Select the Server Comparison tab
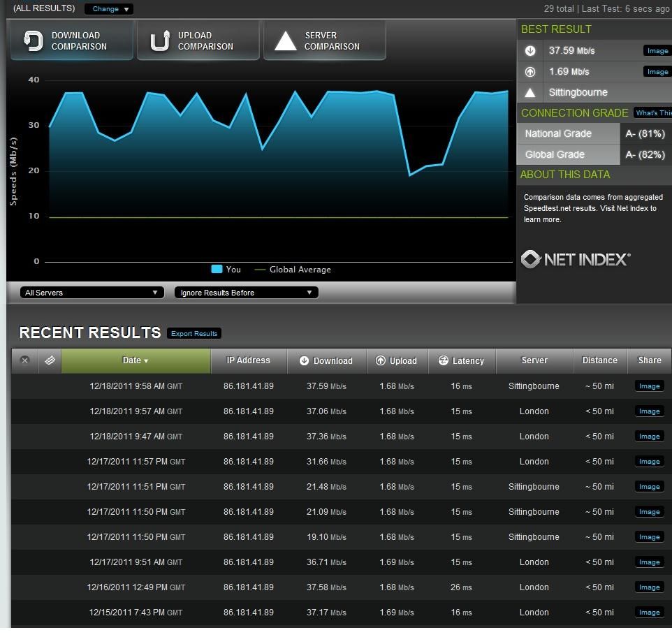This screenshot has width=672, height=637. tap(324, 41)
